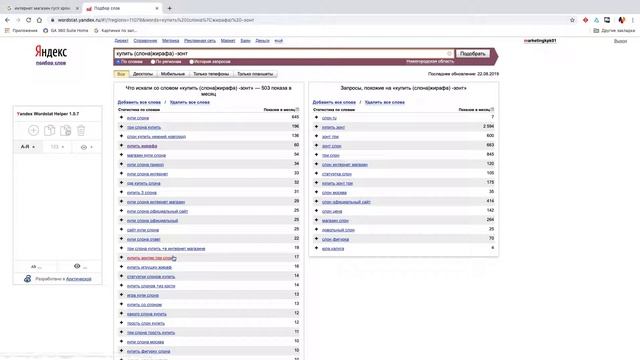Click sort icon beside right 'Показов в месяц'
The width and height of the screenshot is (640, 360).
493,109
